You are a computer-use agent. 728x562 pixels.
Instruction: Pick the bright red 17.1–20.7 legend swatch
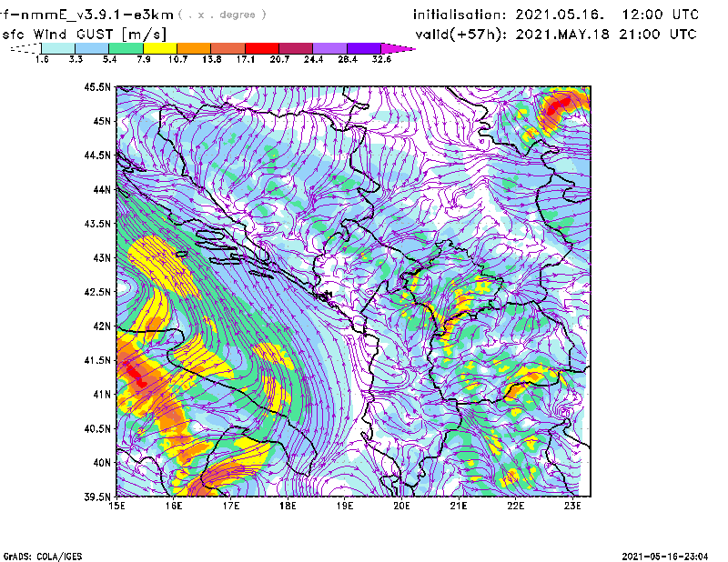[x=262, y=48]
